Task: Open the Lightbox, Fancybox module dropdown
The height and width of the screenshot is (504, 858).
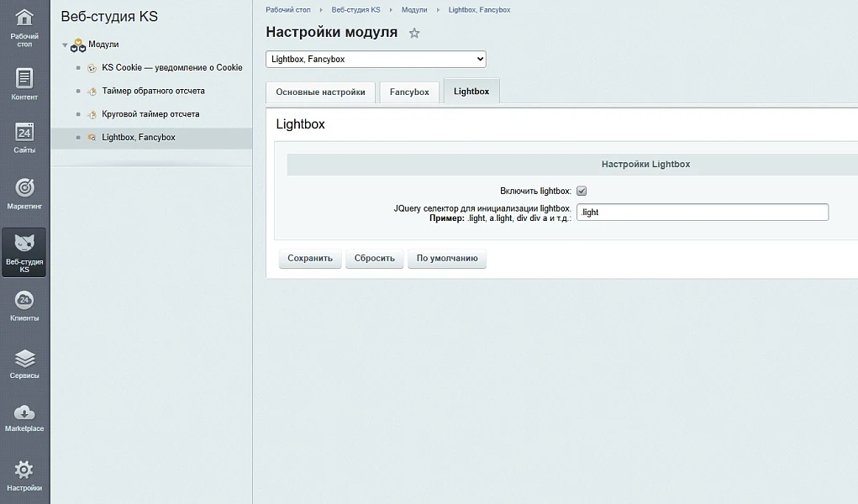Action: coord(376,59)
